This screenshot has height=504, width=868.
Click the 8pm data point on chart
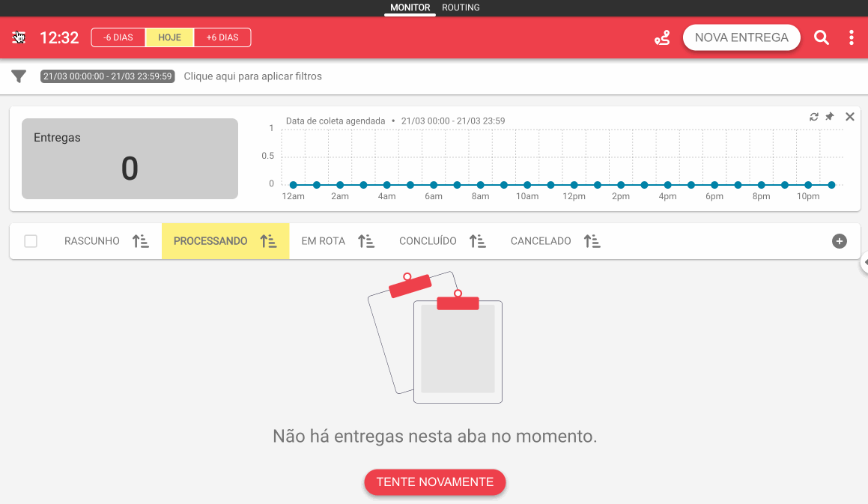point(761,185)
